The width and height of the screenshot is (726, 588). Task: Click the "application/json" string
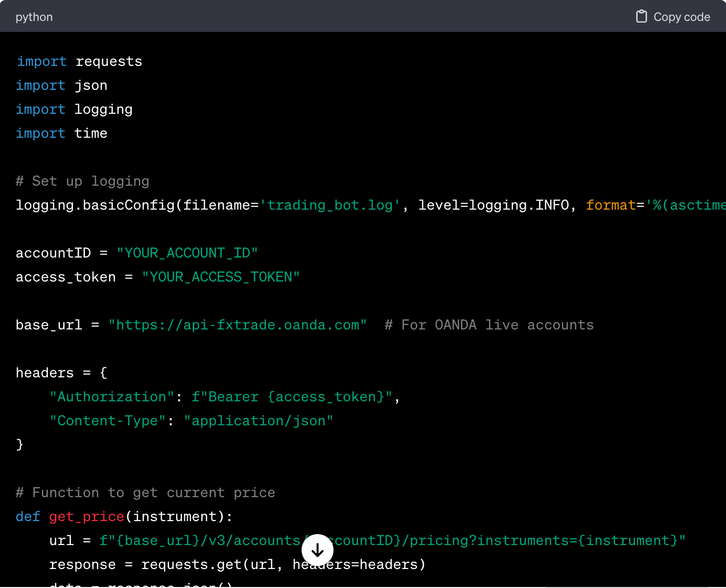click(259, 421)
